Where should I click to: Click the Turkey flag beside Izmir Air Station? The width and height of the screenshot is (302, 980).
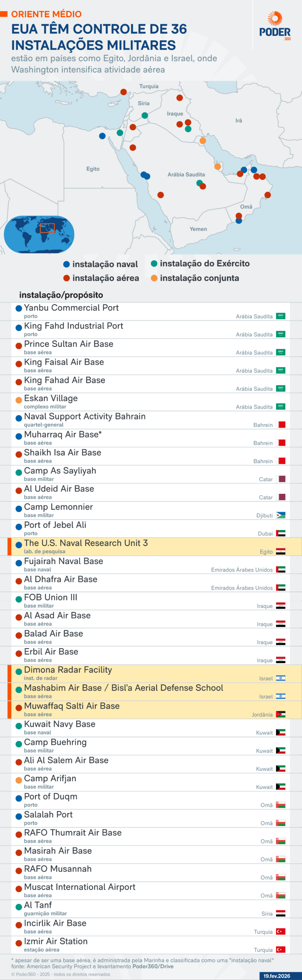coord(281,949)
